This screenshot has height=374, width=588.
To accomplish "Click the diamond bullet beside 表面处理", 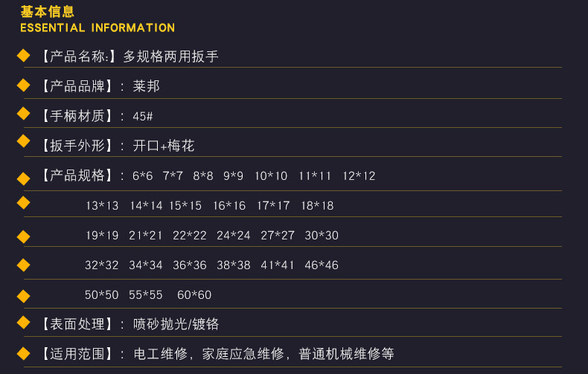I will coord(24,323).
